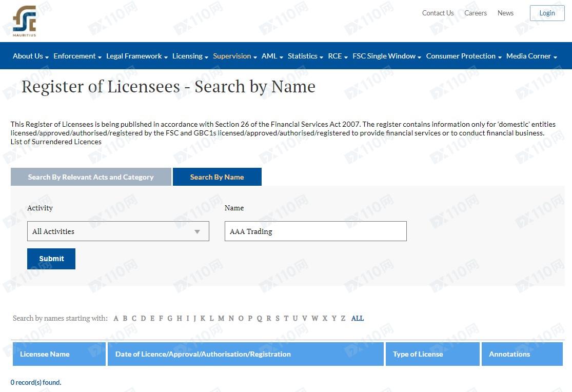This screenshot has width=572, height=392.
Task: Select the Search By Name tab
Action: pyautogui.click(x=217, y=177)
